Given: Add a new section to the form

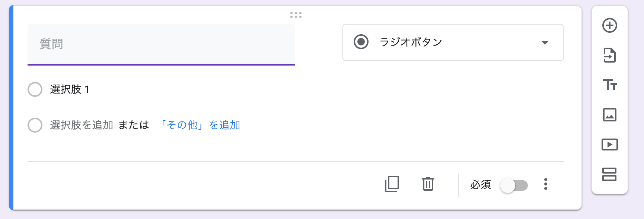Looking at the screenshot, I should (610, 174).
